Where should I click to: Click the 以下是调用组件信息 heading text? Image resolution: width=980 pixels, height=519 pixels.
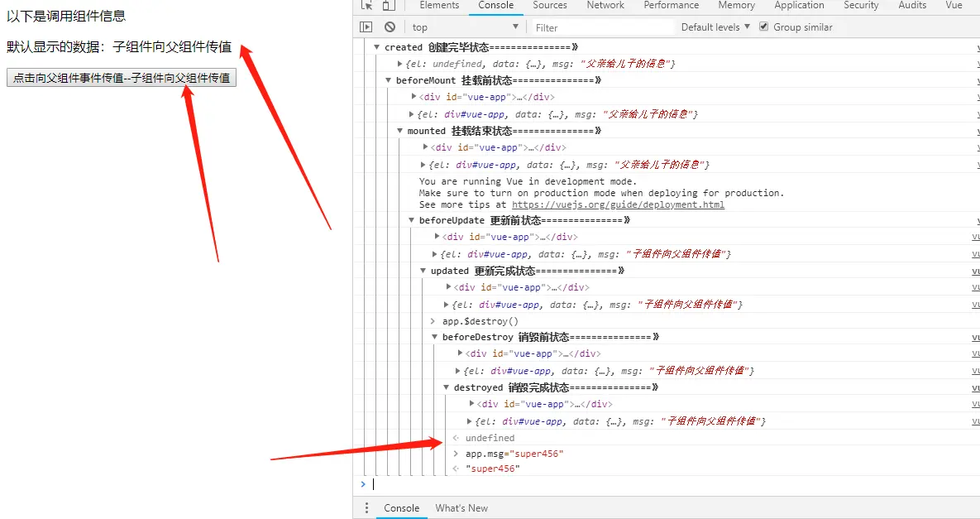coord(66,17)
